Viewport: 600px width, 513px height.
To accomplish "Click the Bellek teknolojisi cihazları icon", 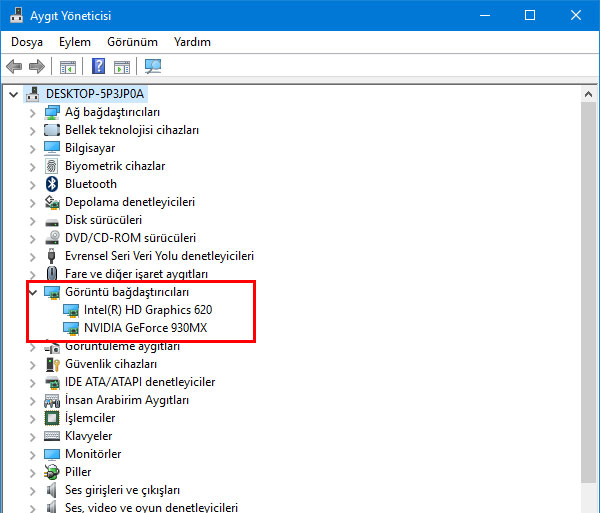I will point(52,130).
